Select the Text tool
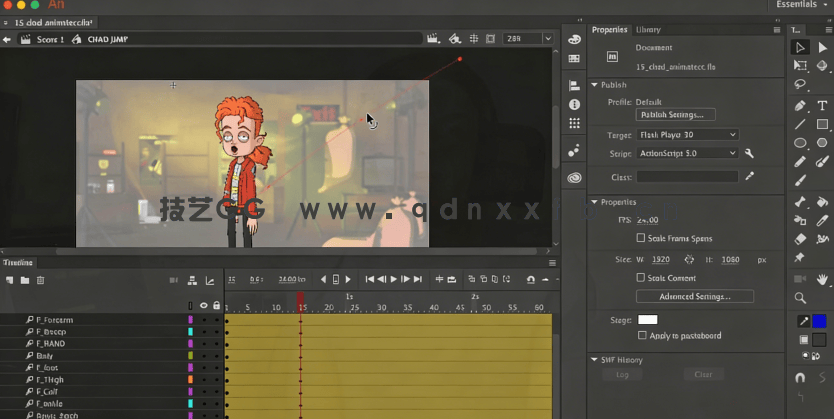Image resolution: width=834 pixels, height=419 pixels. (822, 105)
